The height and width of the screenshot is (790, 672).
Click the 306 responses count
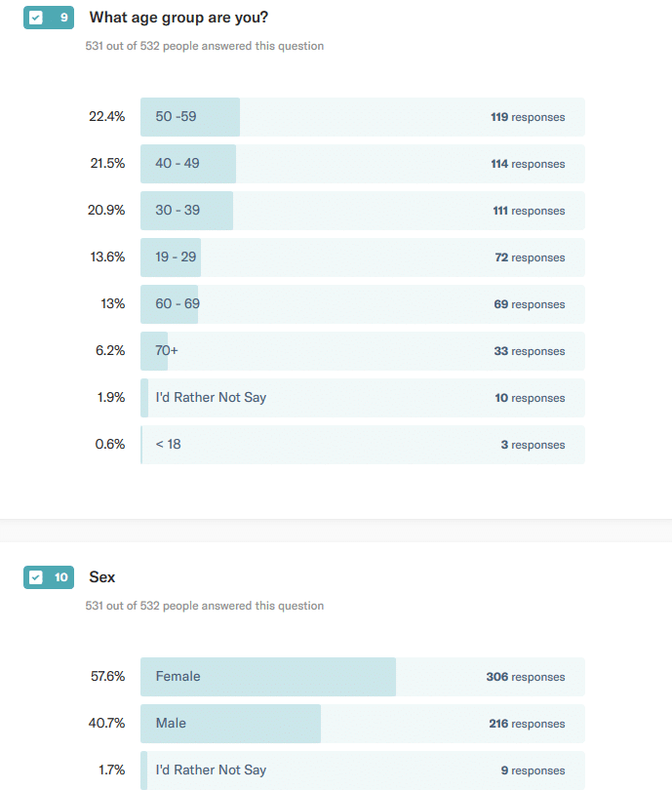(526, 677)
